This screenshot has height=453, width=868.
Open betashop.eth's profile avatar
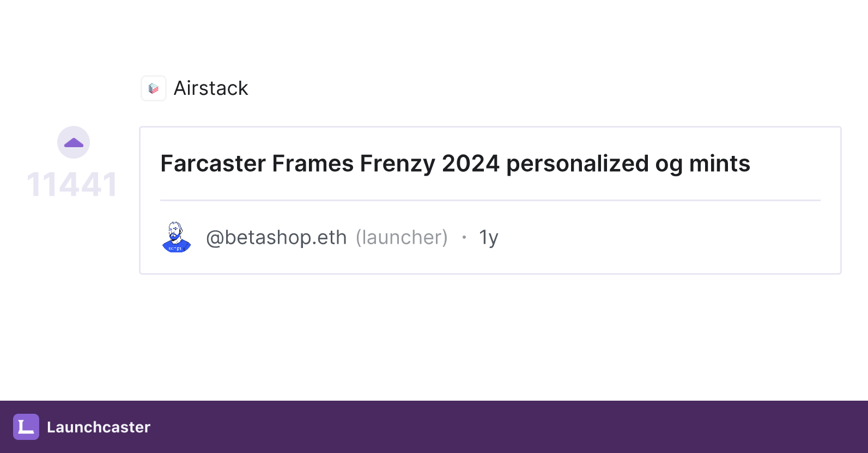176,237
